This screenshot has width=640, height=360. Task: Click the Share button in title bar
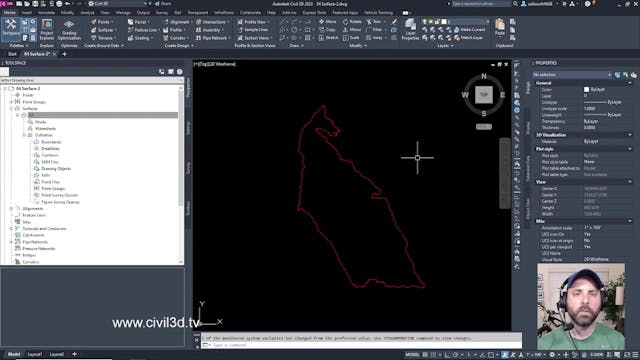[x=163, y=4]
